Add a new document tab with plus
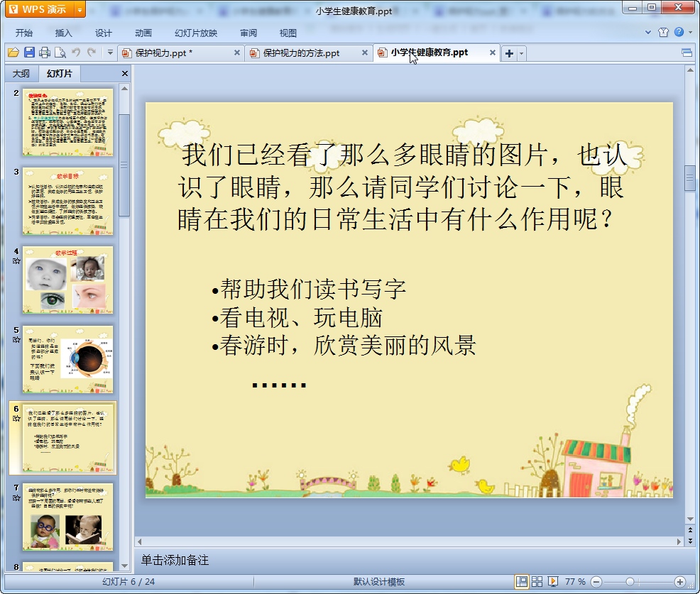 [509, 53]
